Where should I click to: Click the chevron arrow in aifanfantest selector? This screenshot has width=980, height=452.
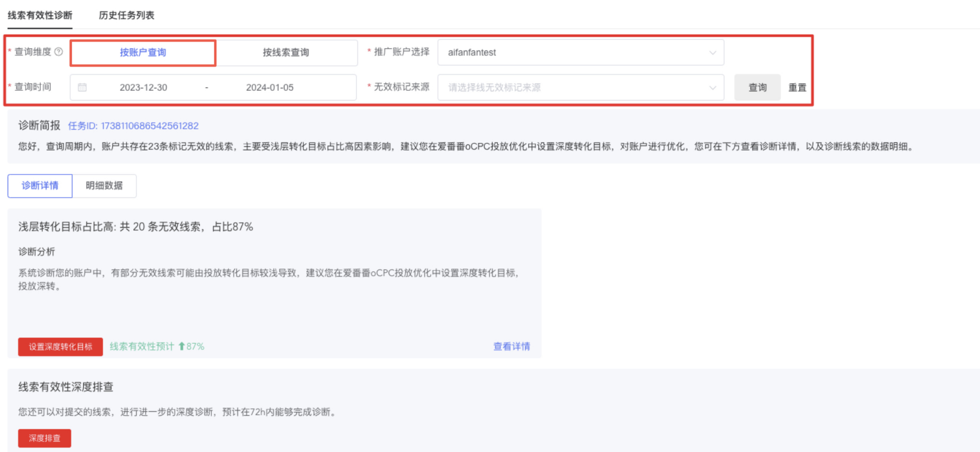[x=713, y=53]
